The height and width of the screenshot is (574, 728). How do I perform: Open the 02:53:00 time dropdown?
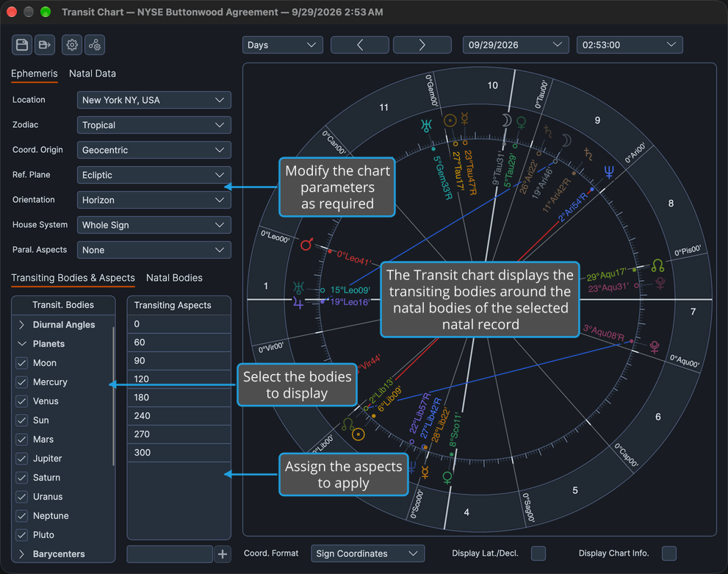click(x=630, y=45)
